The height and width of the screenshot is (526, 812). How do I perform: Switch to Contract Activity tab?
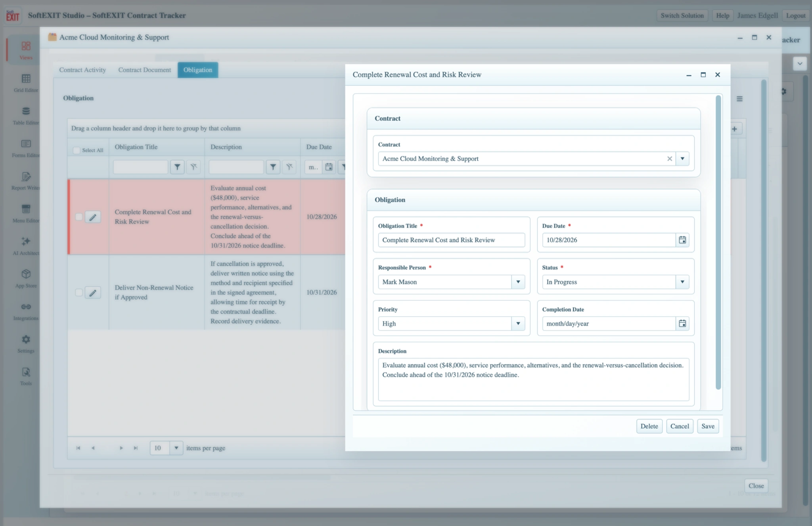[x=82, y=70]
